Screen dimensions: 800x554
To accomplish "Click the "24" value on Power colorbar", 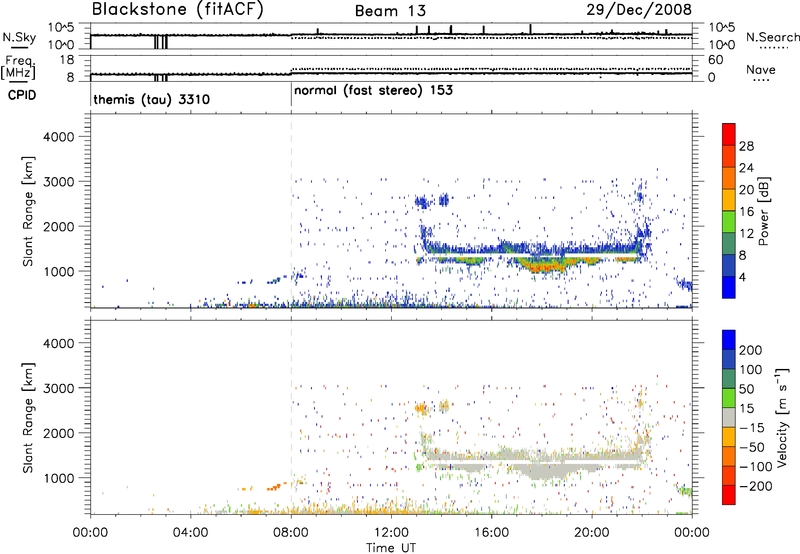I will pos(746,168).
